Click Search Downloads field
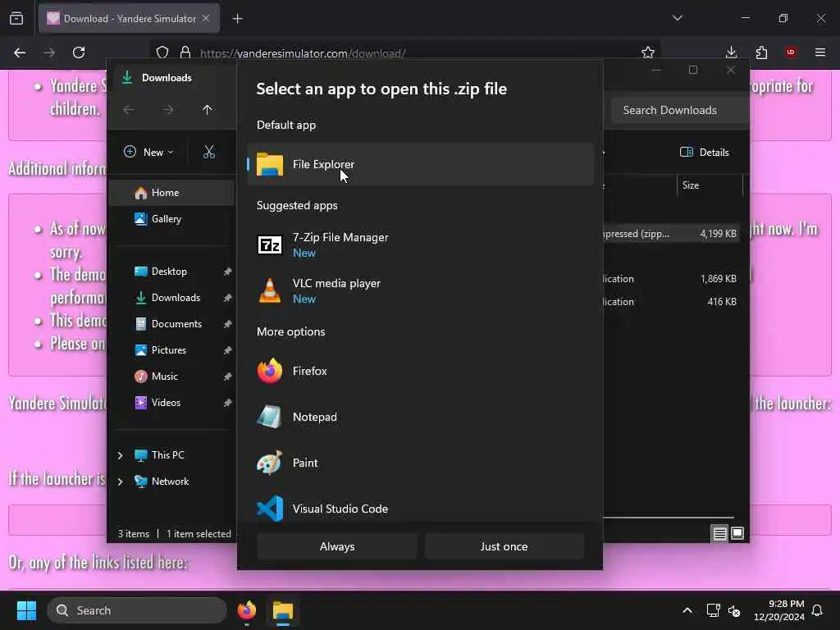Image resolution: width=840 pixels, height=630 pixels. (679, 110)
